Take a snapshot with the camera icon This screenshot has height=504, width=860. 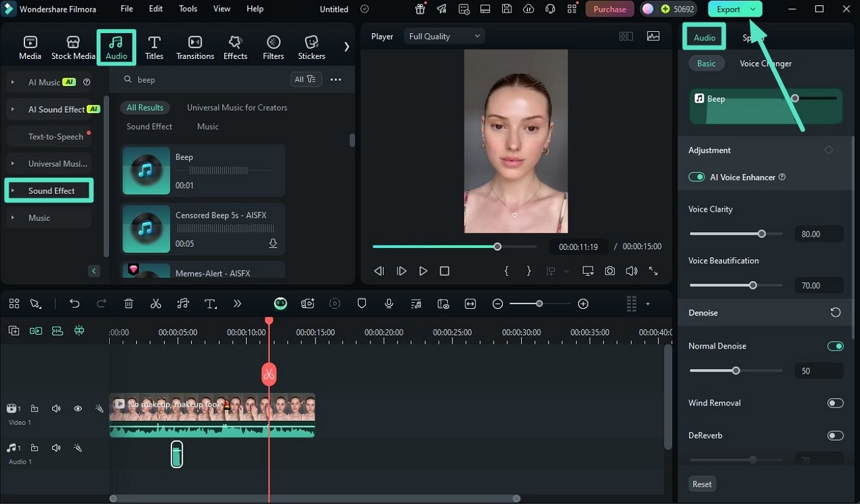[x=610, y=271]
